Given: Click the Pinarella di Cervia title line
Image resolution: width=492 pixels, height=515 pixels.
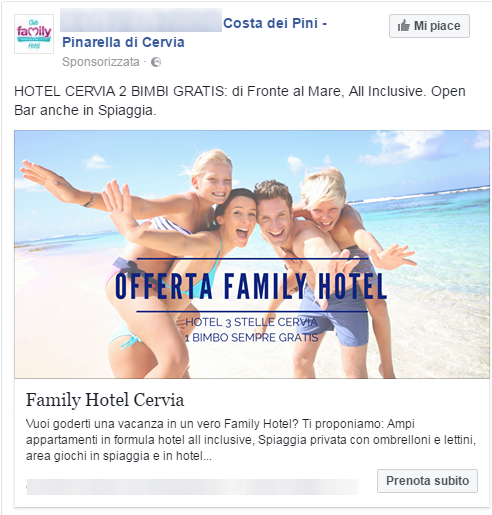Looking at the screenshot, I should [123, 42].
